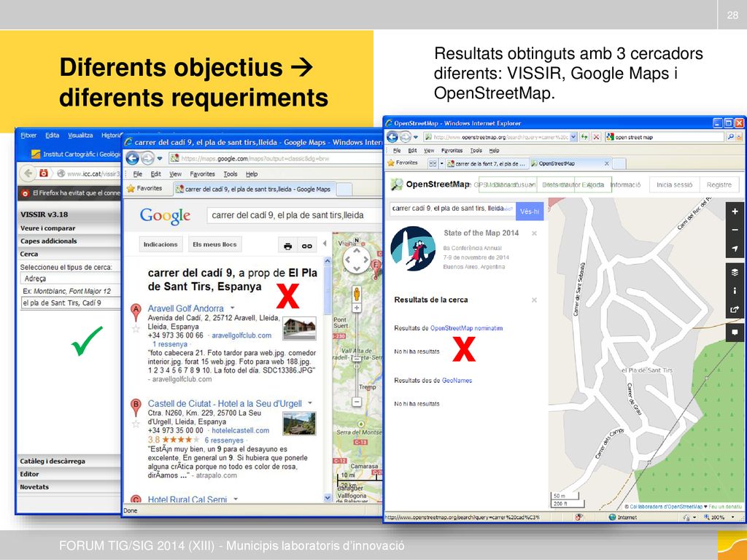Click the OpenStreetMap logo
The image size is (747, 560).
(x=396, y=184)
